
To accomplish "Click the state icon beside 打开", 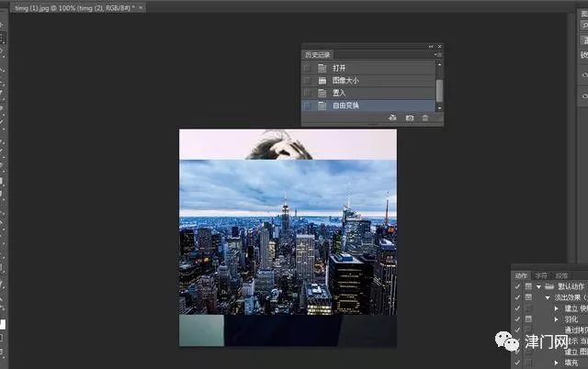I will click(322, 68).
